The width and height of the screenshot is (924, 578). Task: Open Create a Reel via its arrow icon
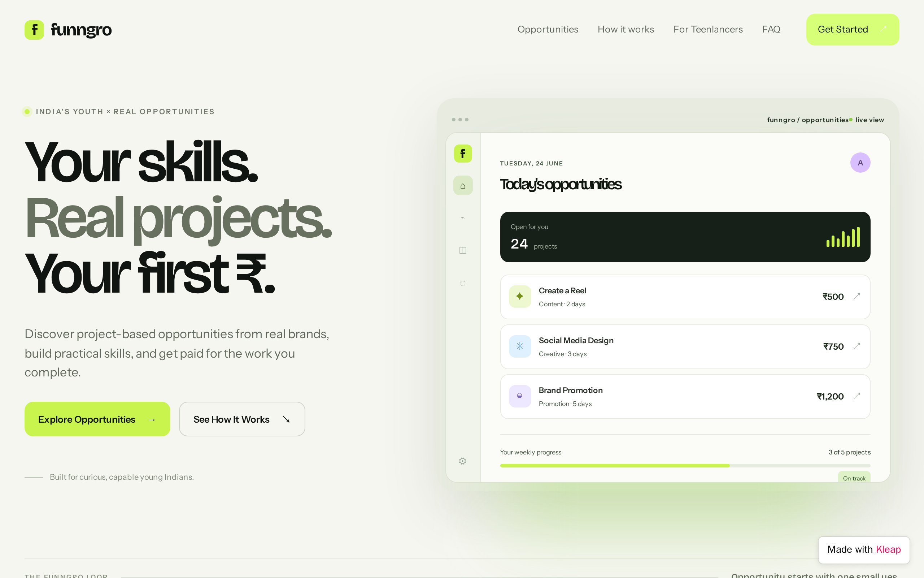click(x=857, y=296)
